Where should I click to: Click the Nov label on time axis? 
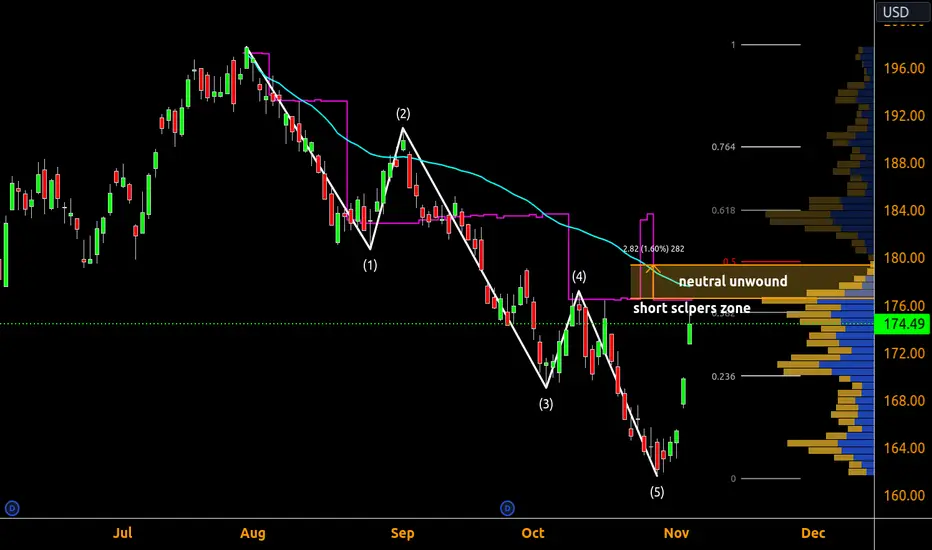pos(676,533)
